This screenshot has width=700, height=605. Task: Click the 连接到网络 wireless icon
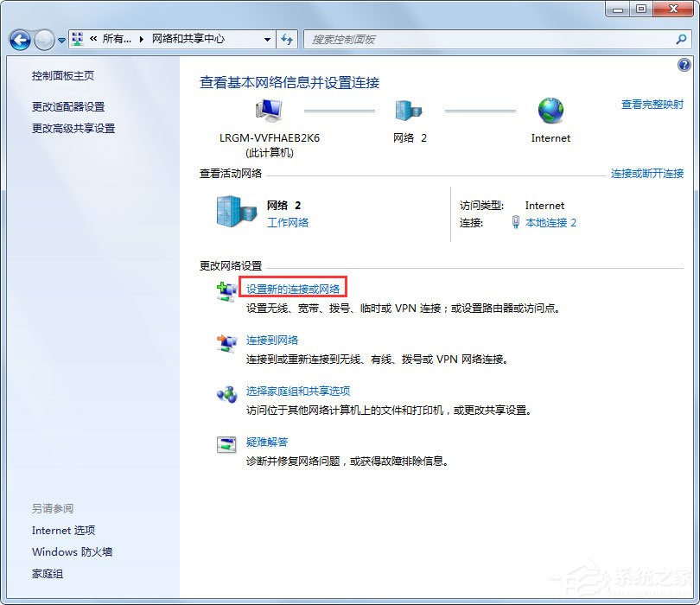pyautogui.click(x=226, y=342)
